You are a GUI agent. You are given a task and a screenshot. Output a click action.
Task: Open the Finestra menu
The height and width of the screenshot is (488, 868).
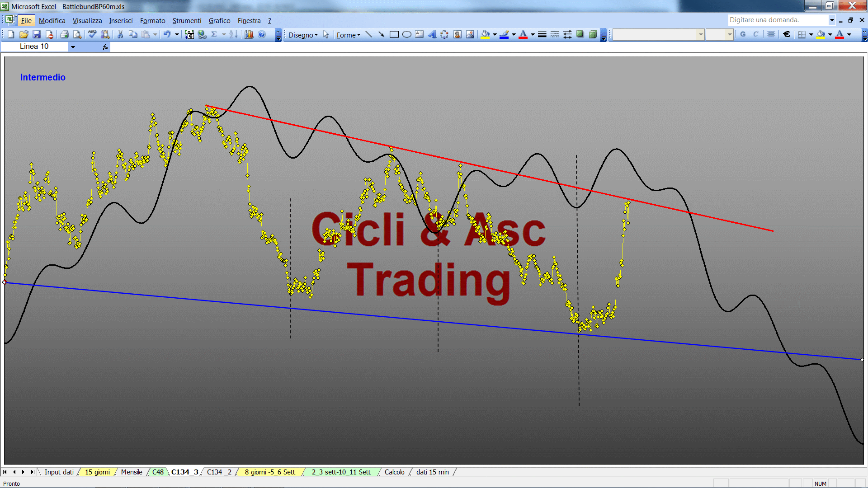point(249,20)
